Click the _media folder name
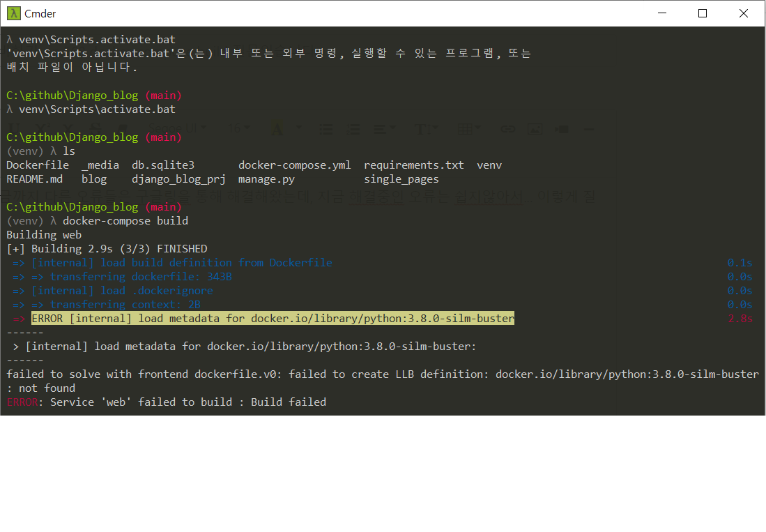The height and width of the screenshot is (532, 766). click(x=100, y=165)
